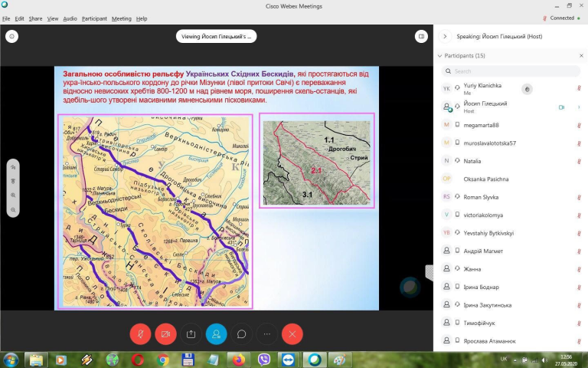Open Viber from the Windows taskbar

[264, 360]
